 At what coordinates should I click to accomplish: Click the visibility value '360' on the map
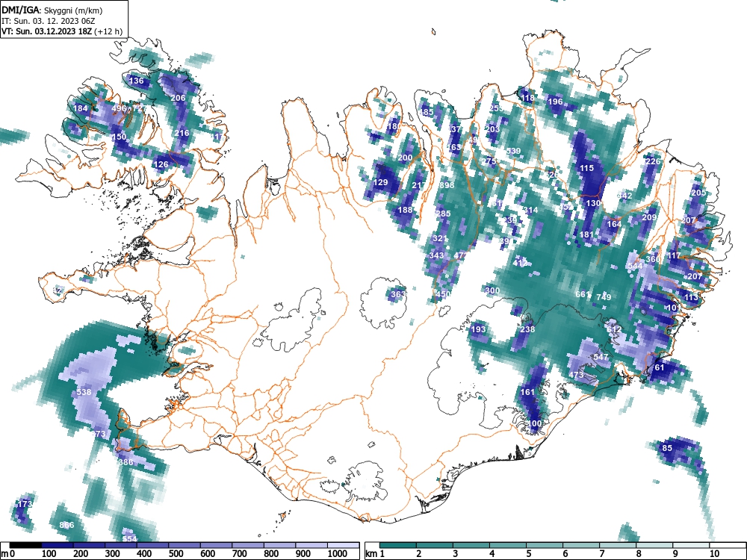pyautogui.click(x=653, y=259)
